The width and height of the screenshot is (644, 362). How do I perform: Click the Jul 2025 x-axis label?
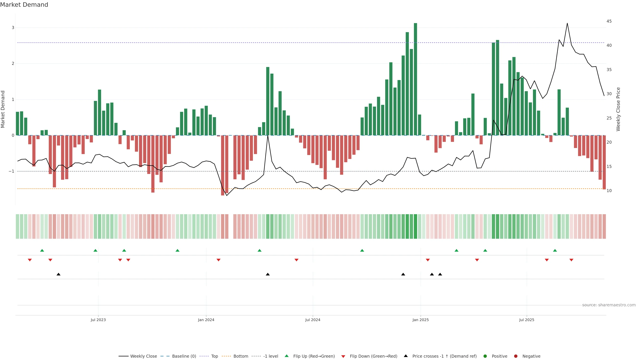coord(526,320)
